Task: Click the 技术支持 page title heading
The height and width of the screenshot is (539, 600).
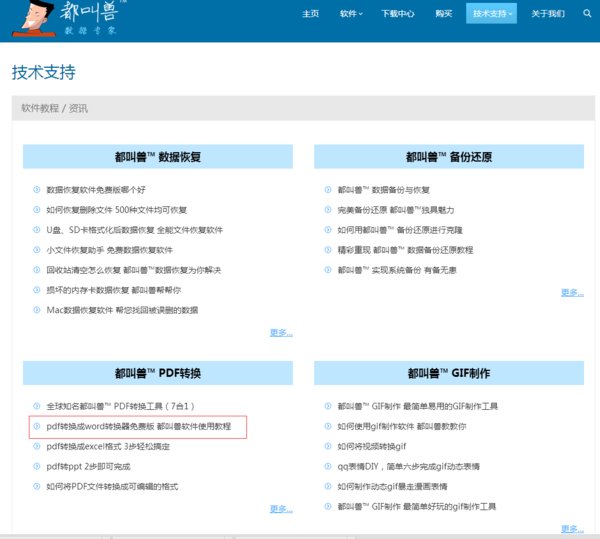Action: tap(44, 72)
